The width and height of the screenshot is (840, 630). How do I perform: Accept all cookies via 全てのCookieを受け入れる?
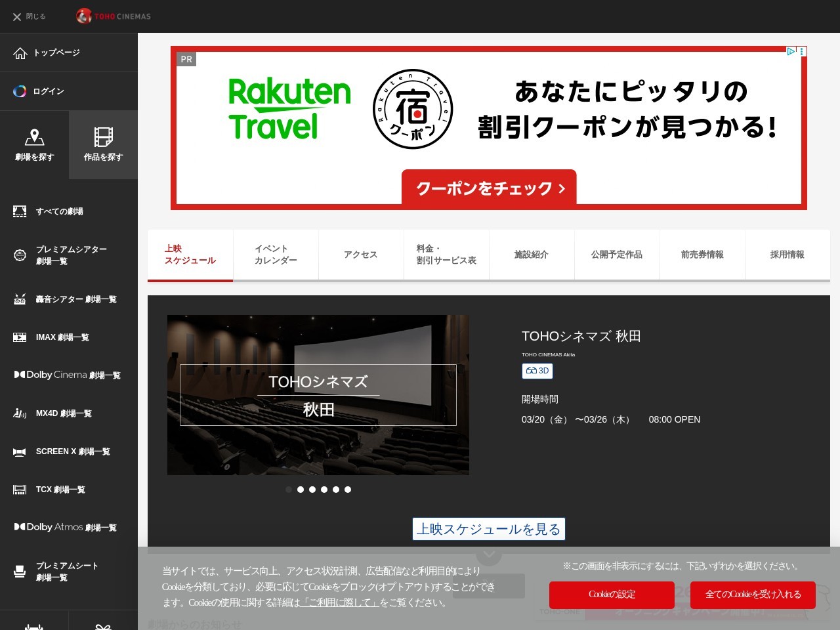tap(753, 595)
